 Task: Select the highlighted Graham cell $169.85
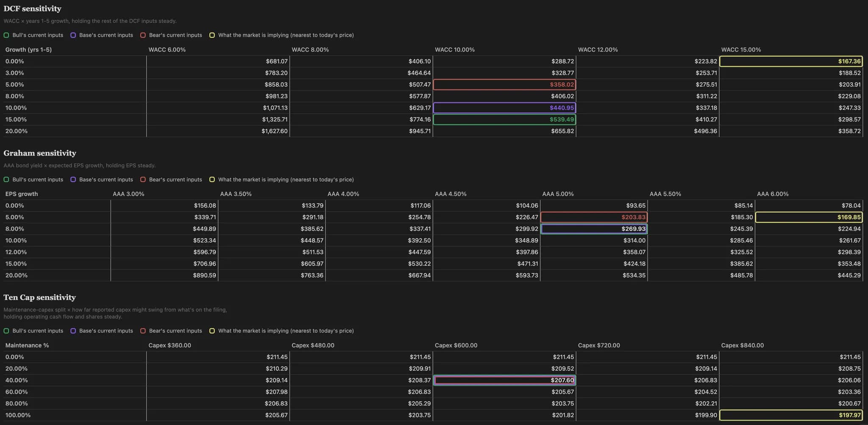tap(809, 217)
